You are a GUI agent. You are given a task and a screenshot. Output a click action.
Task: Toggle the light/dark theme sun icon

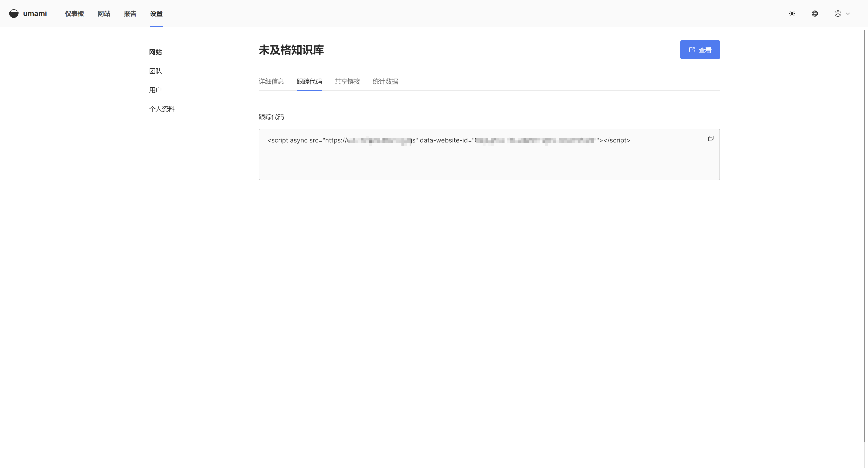tap(792, 14)
